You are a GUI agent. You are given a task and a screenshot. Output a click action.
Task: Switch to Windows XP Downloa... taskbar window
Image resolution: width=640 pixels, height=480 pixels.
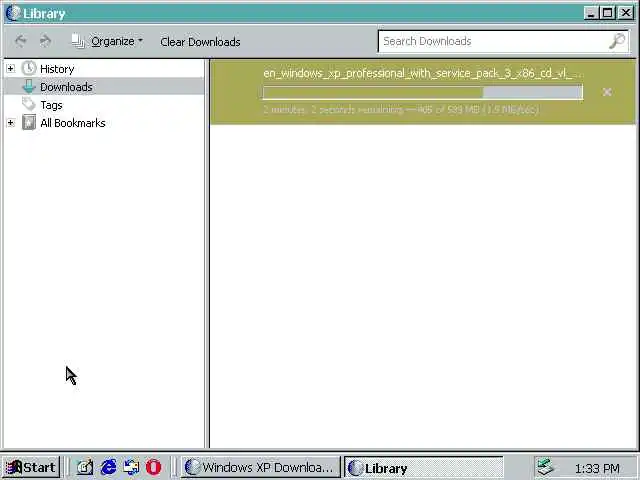coord(260,467)
